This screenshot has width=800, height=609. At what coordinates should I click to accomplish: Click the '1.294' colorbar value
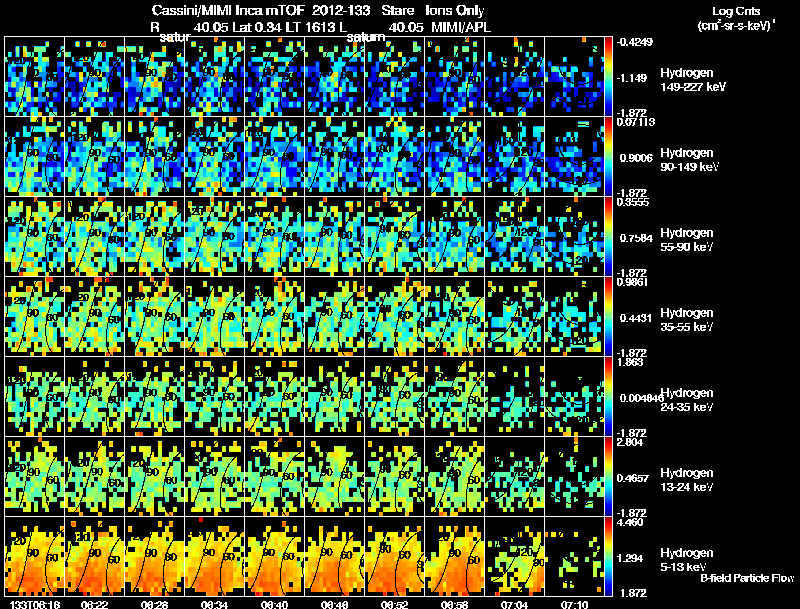[x=630, y=558]
